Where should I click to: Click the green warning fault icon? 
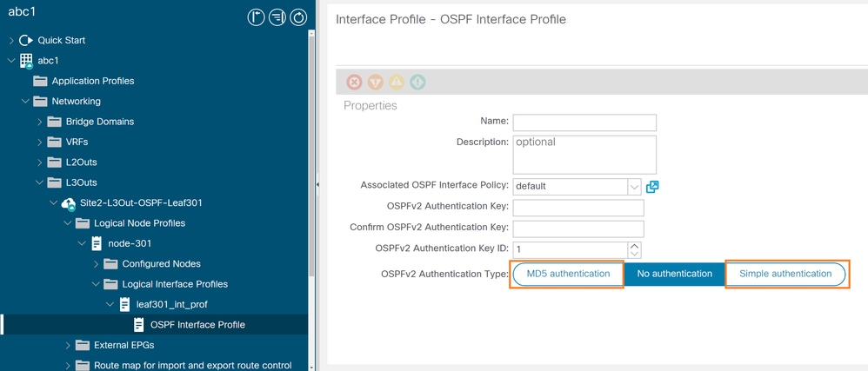(x=417, y=83)
